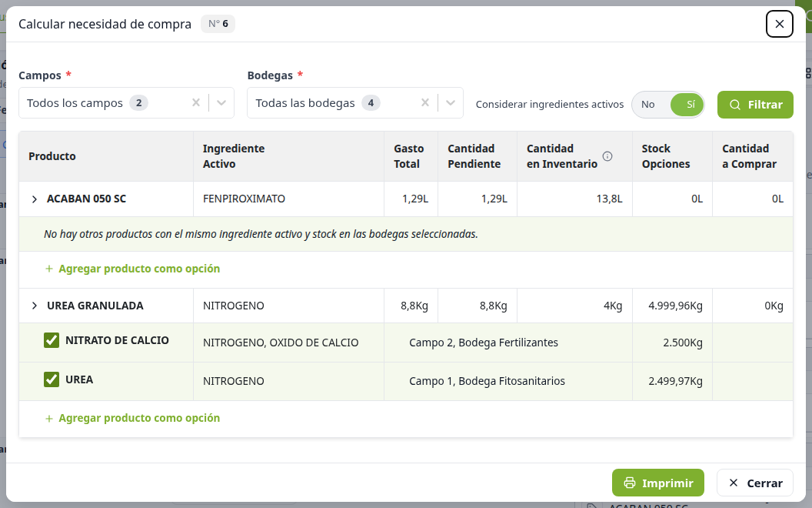Close the dialog with the X icon

click(x=780, y=24)
